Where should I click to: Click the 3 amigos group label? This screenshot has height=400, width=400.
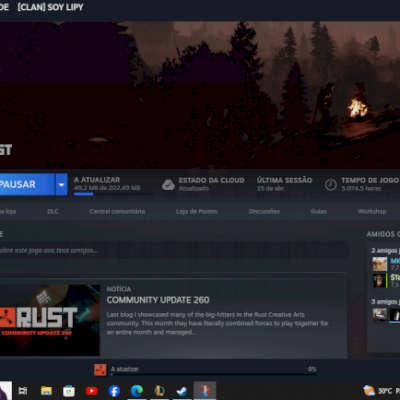pyautogui.click(x=385, y=302)
